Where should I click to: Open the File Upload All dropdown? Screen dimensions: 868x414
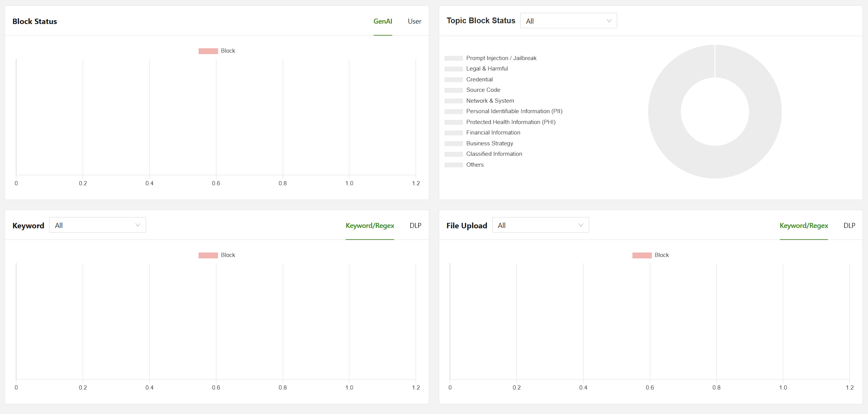pyautogui.click(x=540, y=225)
